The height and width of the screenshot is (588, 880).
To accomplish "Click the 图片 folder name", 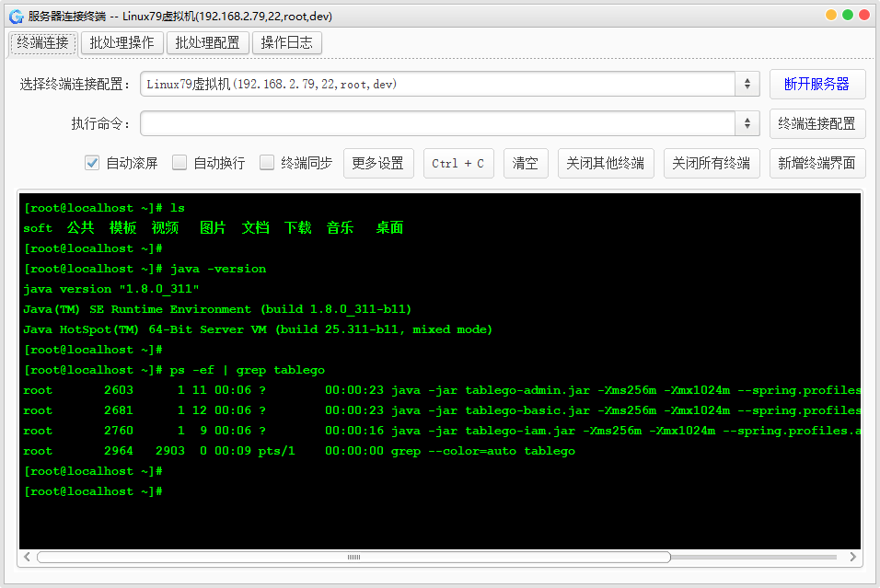I will (213, 227).
